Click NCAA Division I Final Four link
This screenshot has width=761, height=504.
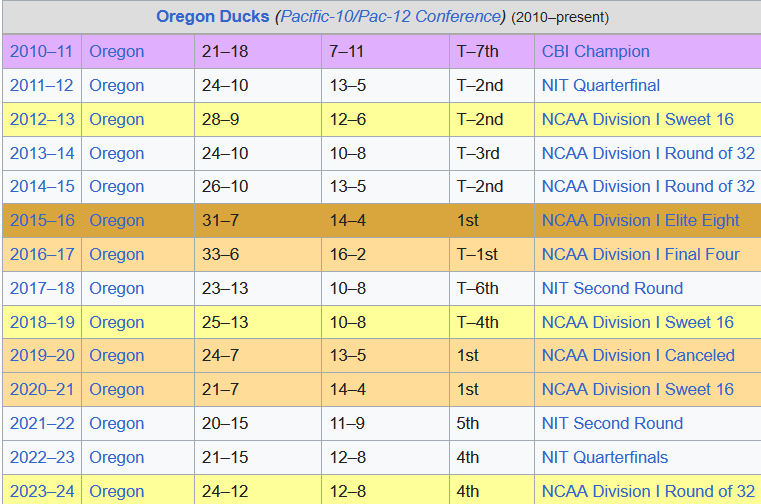[641, 254]
